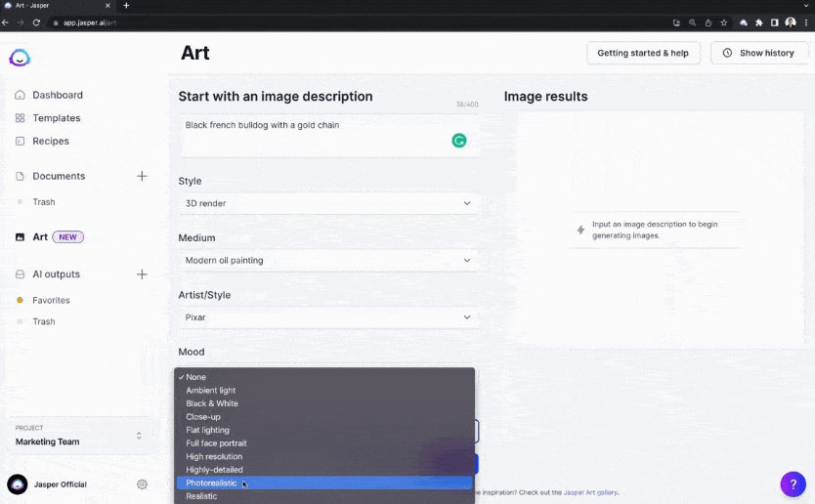Viewport: 815px width, 504px height.
Task: Bookmark page with star icon
Action: pos(723,22)
